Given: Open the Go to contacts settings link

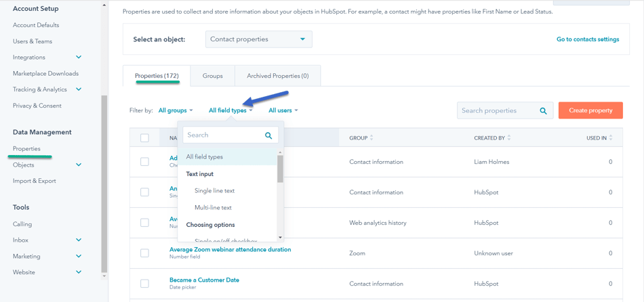Looking at the screenshot, I should (587, 39).
